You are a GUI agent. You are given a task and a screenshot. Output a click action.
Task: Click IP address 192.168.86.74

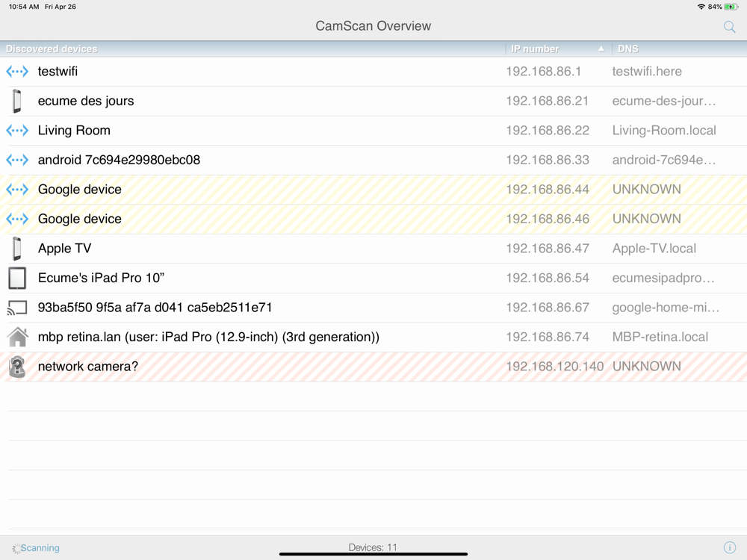[548, 337]
